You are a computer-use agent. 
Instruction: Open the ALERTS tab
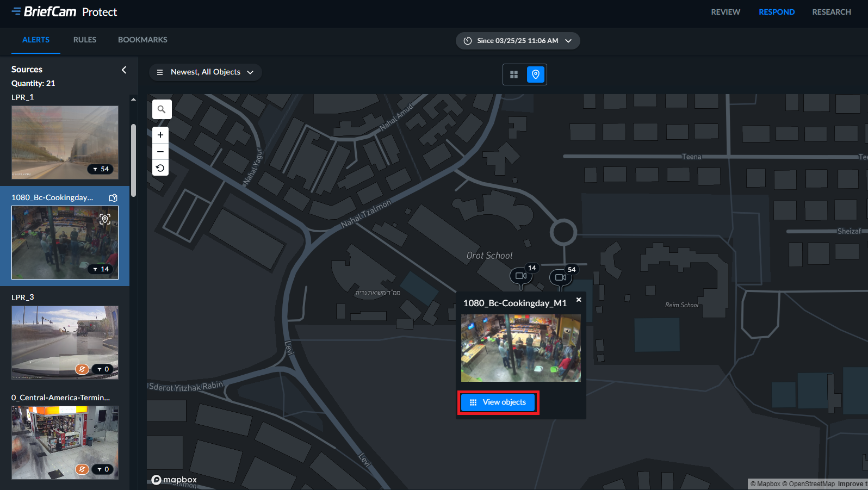(x=36, y=40)
